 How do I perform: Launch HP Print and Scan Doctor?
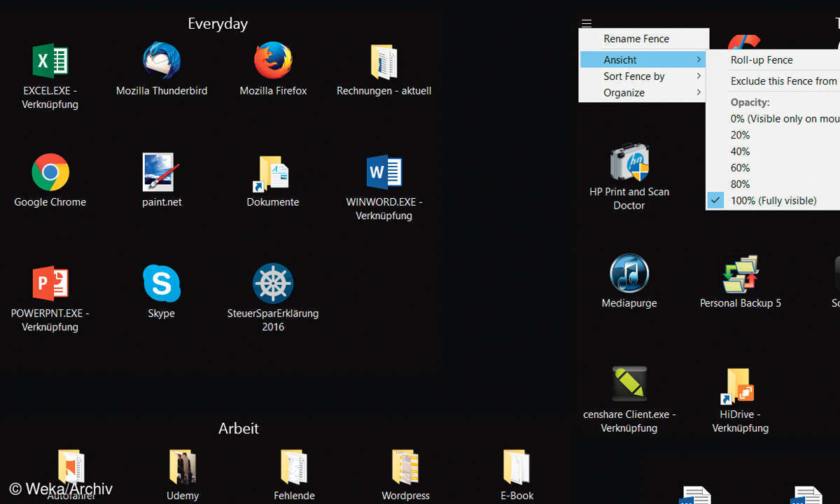(629, 162)
